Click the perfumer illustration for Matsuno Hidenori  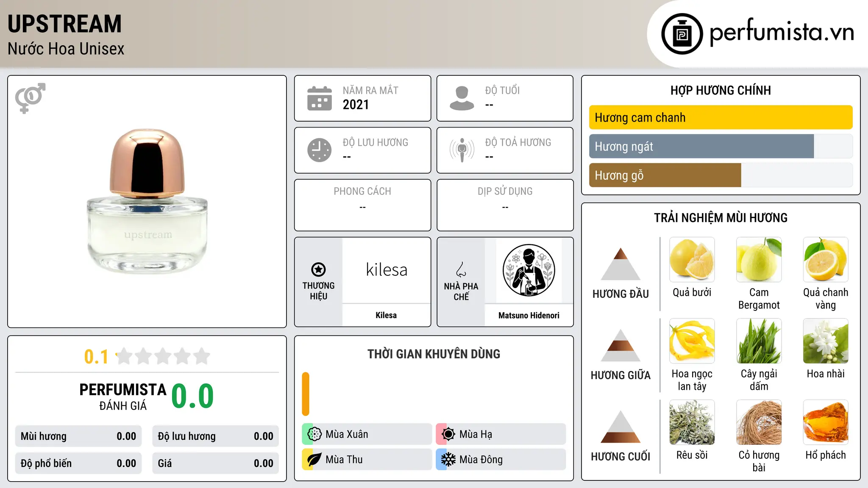[x=529, y=270]
